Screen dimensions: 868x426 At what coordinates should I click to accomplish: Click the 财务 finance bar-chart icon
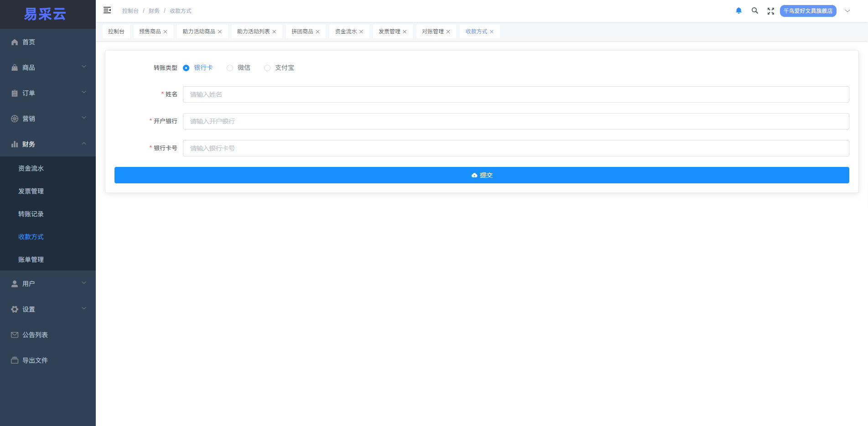tap(14, 144)
